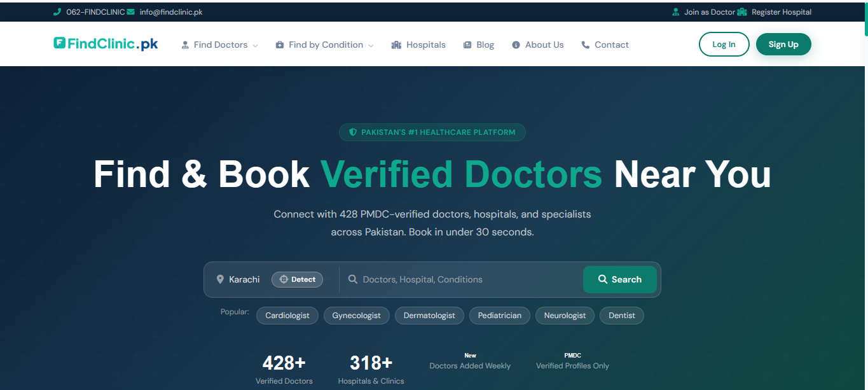
Task: Click the 062-FINDCLINIC phone number
Action: tap(95, 12)
